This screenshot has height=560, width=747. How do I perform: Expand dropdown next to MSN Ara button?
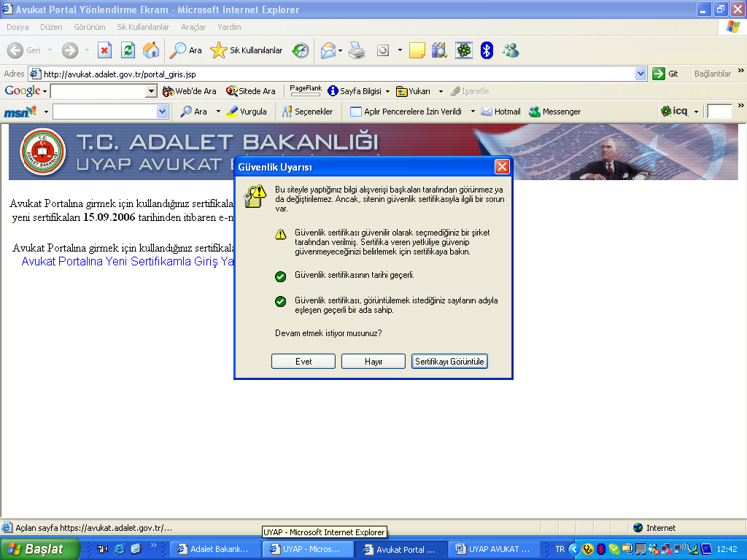point(218,112)
